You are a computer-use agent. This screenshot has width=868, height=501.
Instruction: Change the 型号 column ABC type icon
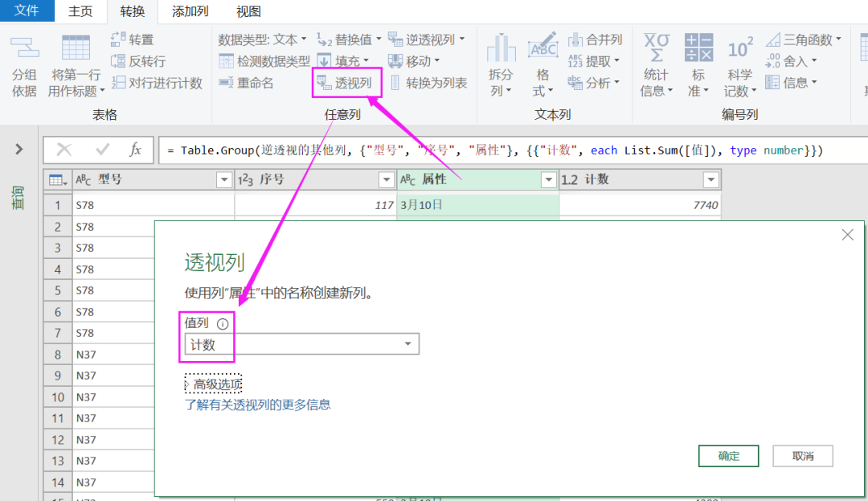click(83, 180)
